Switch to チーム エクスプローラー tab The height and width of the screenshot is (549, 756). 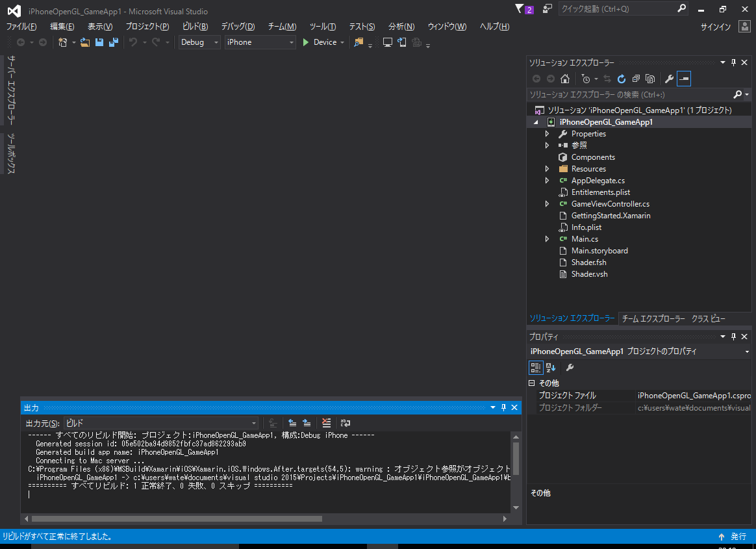(x=653, y=319)
